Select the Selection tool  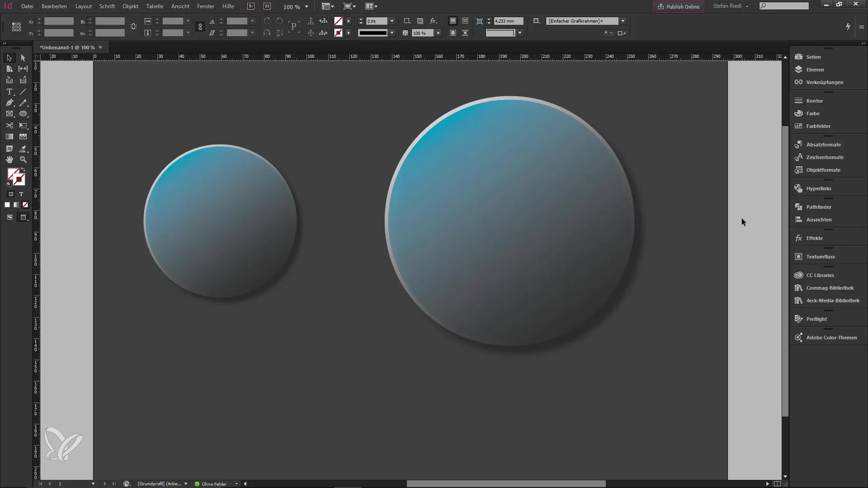pyautogui.click(x=9, y=58)
